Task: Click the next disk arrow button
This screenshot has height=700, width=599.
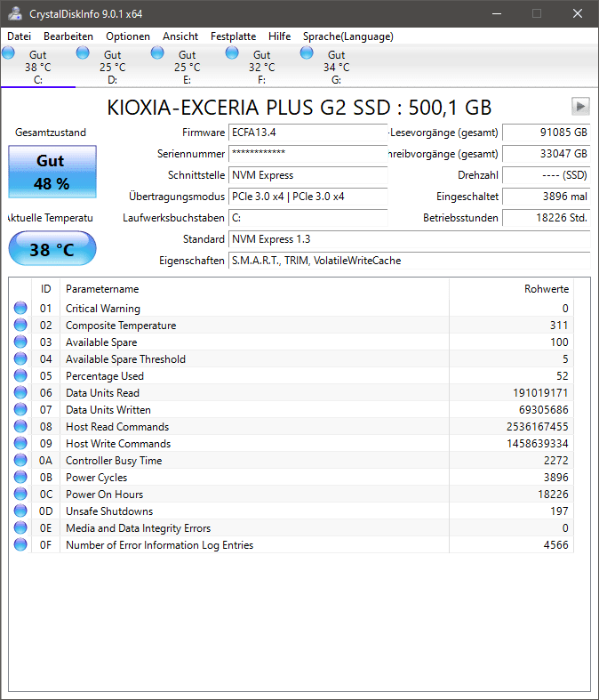Action: point(580,107)
